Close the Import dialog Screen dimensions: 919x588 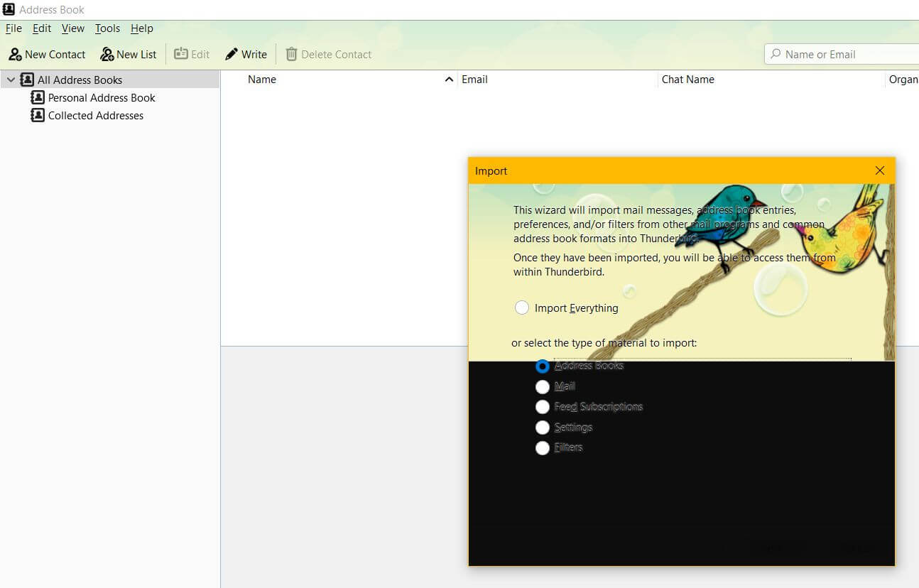click(x=880, y=170)
